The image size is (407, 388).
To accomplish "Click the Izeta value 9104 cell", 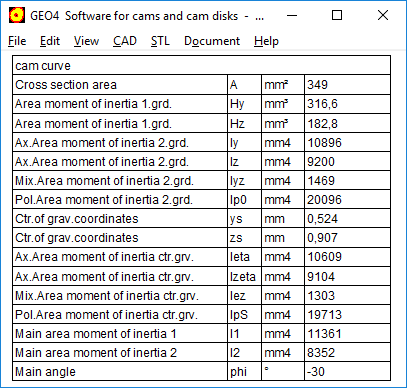I will point(347,276).
